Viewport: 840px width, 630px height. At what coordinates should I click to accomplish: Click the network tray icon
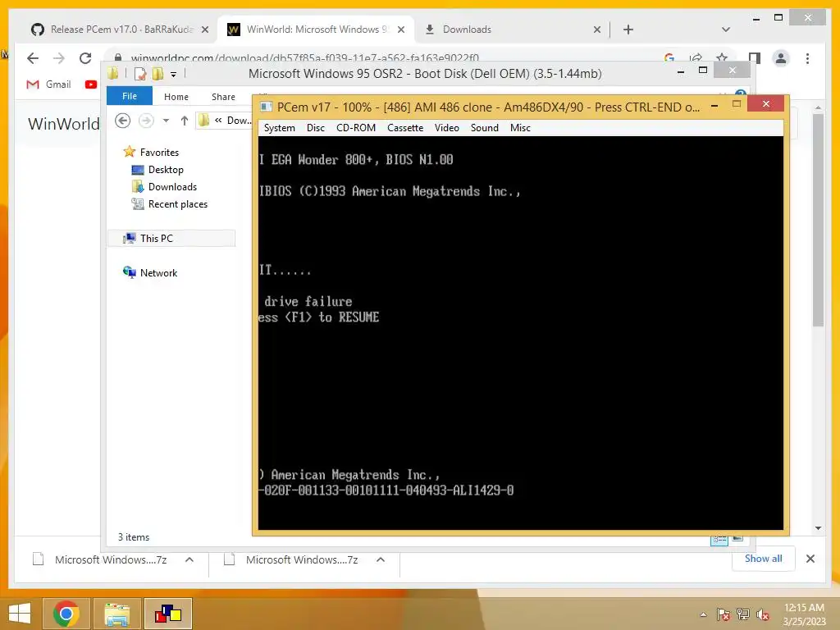tap(743, 614)
